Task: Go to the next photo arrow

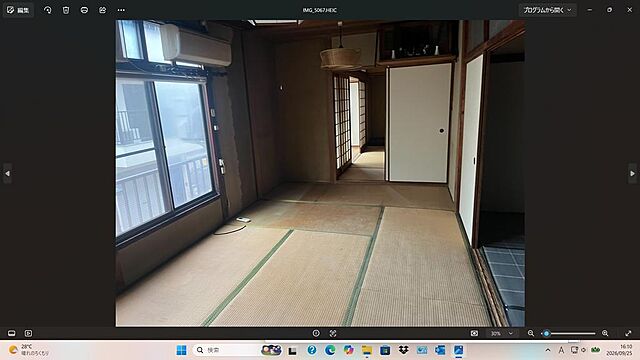Action: (x=632, y=173)
